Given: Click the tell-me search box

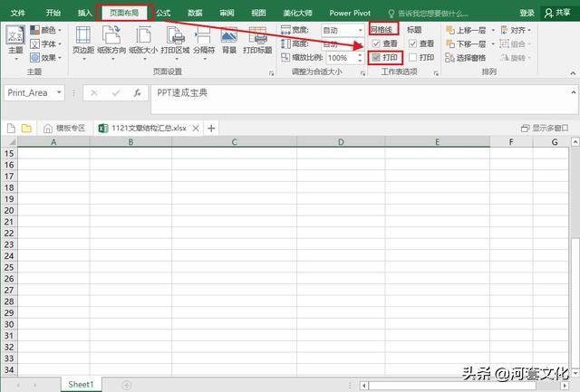Looking at the screenshot, I should (429, 14).
